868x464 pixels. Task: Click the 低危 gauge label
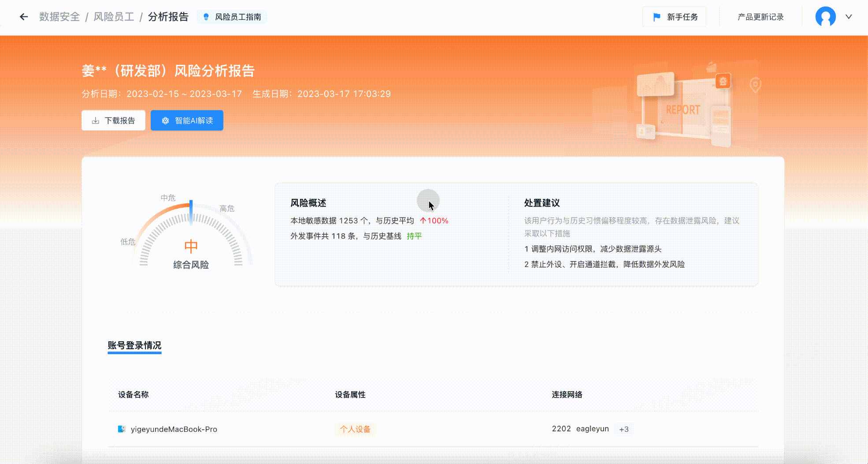tap(128, 242)
